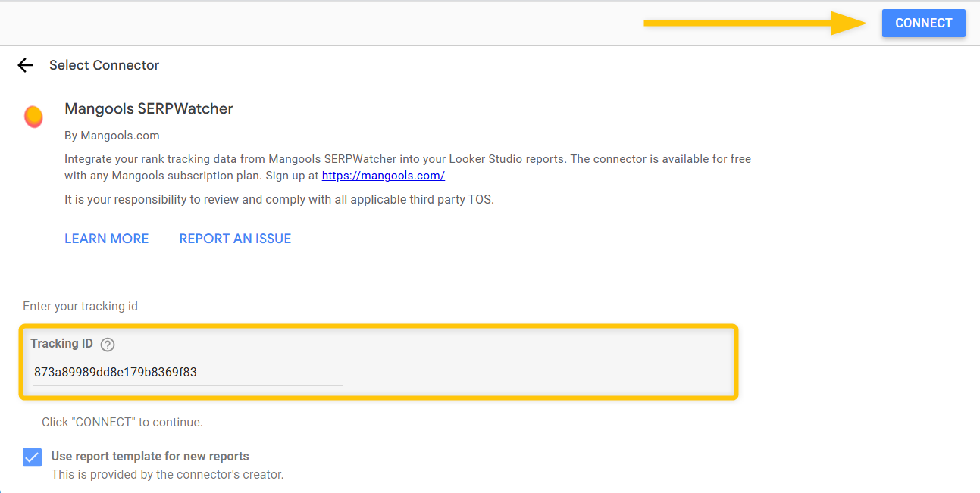980x493 pixels.
Task: Click the third party TOS responsibility notice
Action: click(279, 200)
